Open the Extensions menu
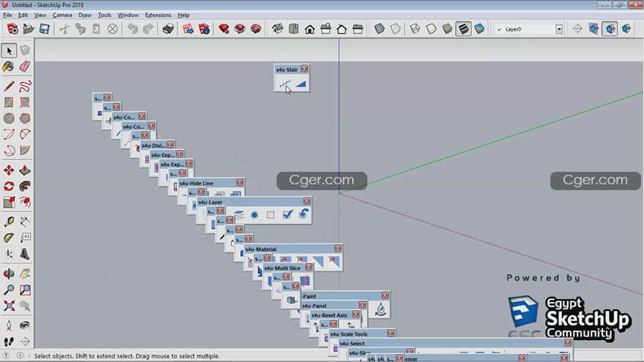The height and width of the screenshot is (362, 644). click(158, 15)
